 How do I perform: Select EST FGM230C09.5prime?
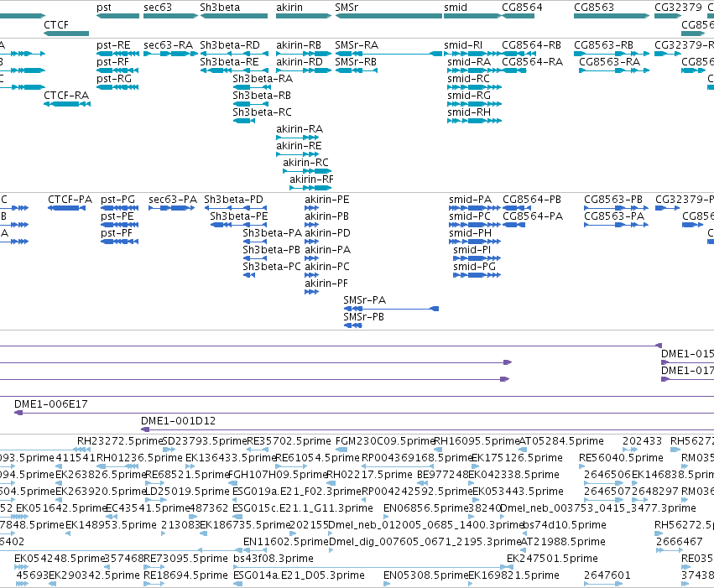[x=341, y=450]
